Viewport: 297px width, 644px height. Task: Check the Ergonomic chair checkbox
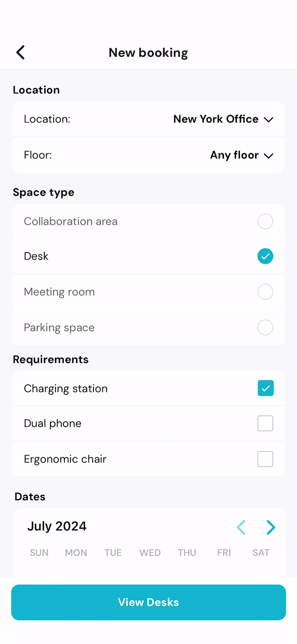[x=265, y=459]
